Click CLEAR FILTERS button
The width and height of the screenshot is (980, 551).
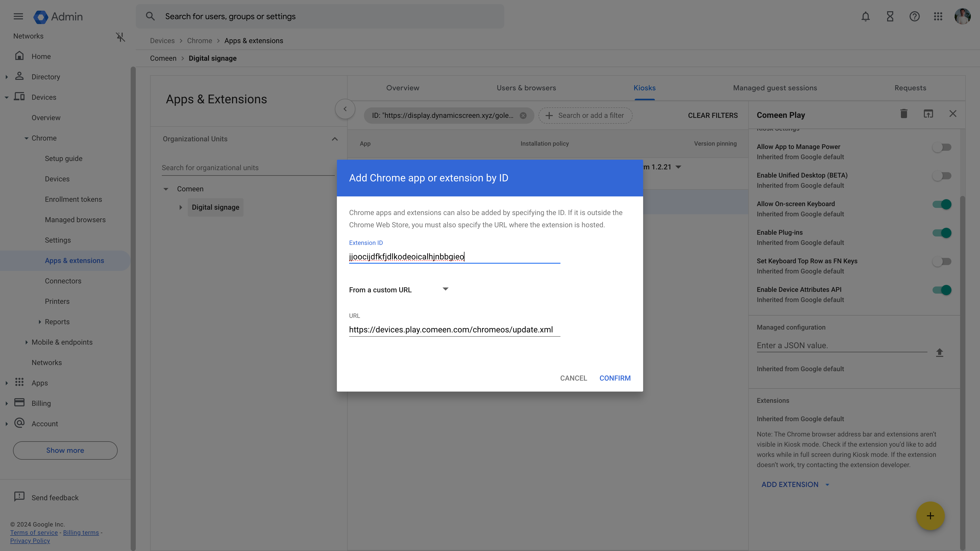pyautogui.click(x=713, y=116)
